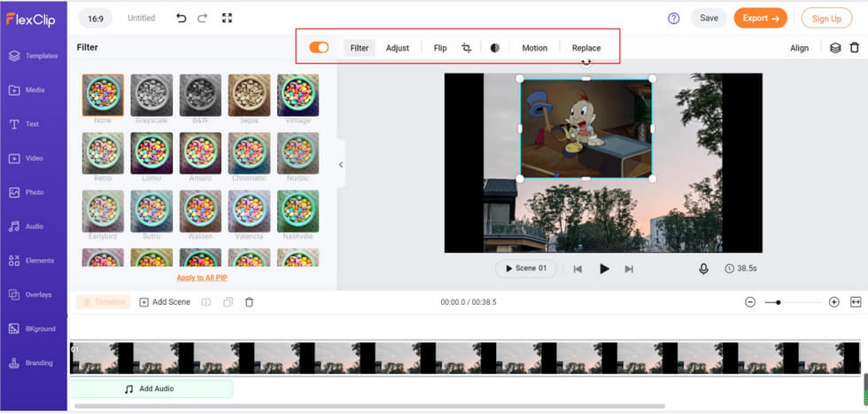This screenshot has height=414, width=868.
Task: Apply the Sepia filter
Action: [249, 96]
